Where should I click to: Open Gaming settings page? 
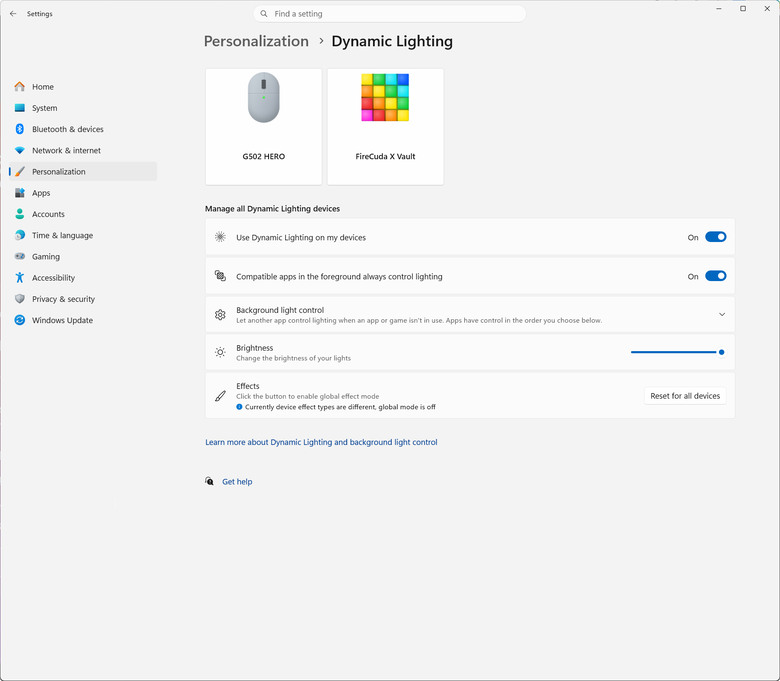click(83, 256)
